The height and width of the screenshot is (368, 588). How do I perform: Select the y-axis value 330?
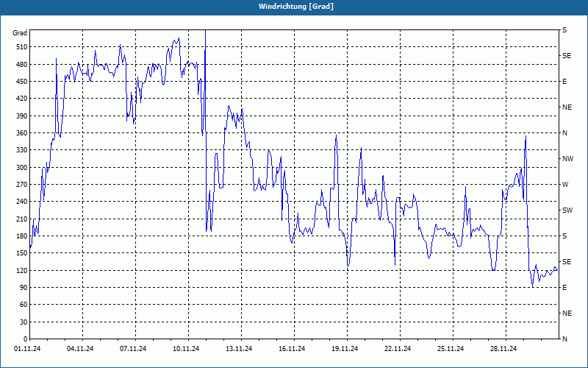(x=22, y=150)
